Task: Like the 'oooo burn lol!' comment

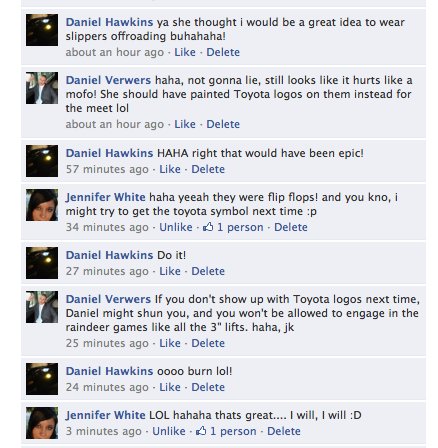Action: (170, 387)
